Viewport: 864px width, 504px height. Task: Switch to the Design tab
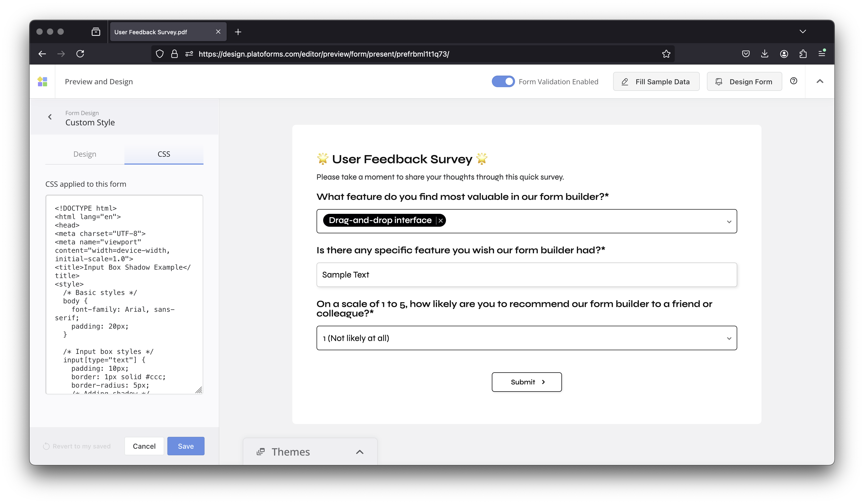point(85,154)
